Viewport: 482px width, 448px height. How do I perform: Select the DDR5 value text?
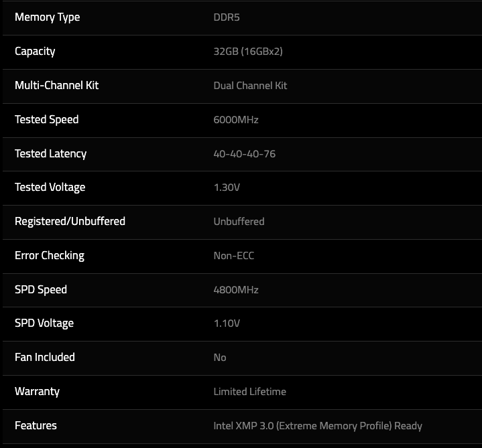click(x=227, y=17)
